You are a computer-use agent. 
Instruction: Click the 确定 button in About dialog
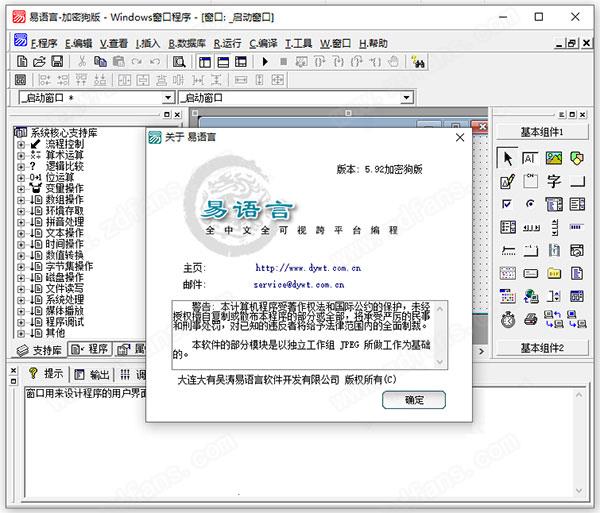click(414, 400)
